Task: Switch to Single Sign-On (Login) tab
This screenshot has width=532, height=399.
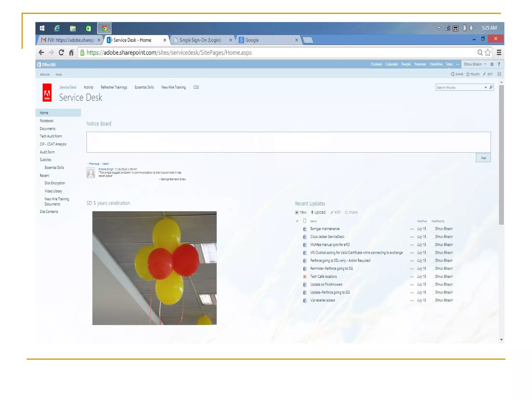Action: coord(200,40)
